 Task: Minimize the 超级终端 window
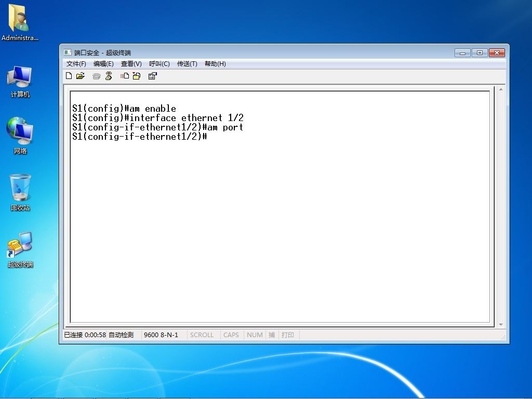(x=462, y=52)
